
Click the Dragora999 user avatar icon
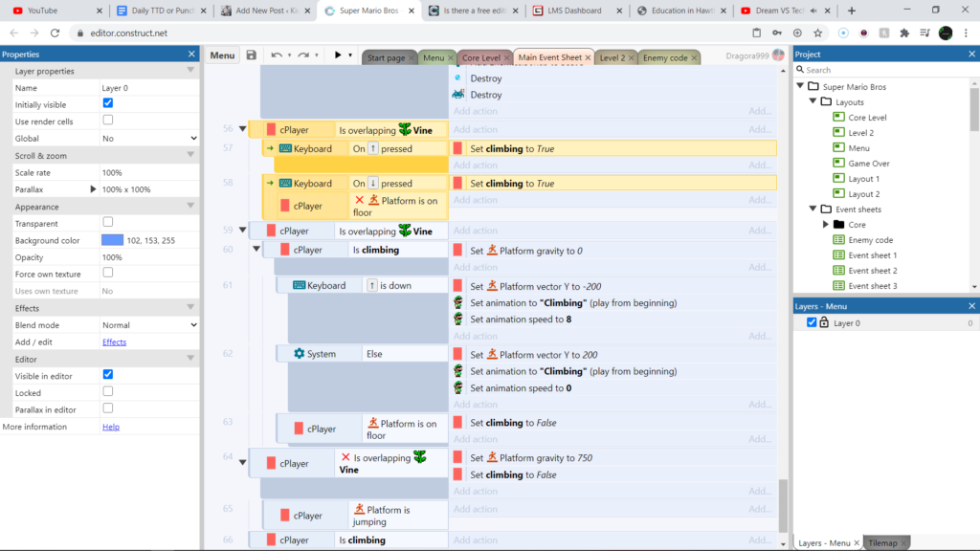[x=778, y=55]
